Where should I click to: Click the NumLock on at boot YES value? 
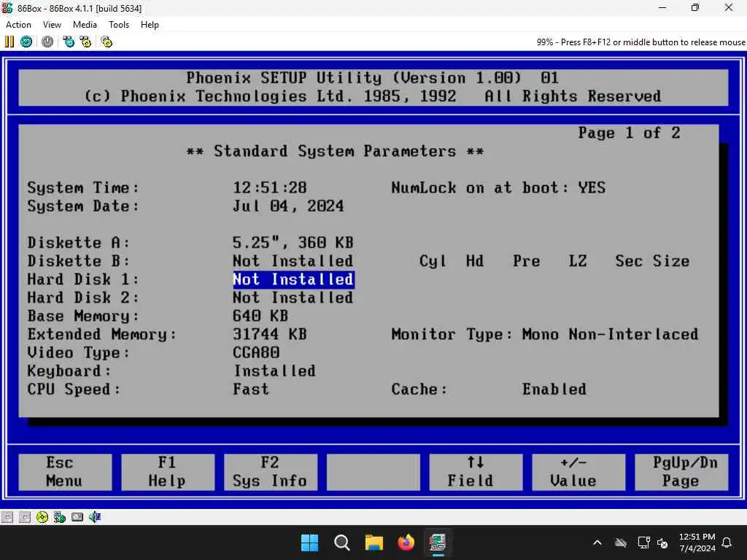[x=592, y=187]
